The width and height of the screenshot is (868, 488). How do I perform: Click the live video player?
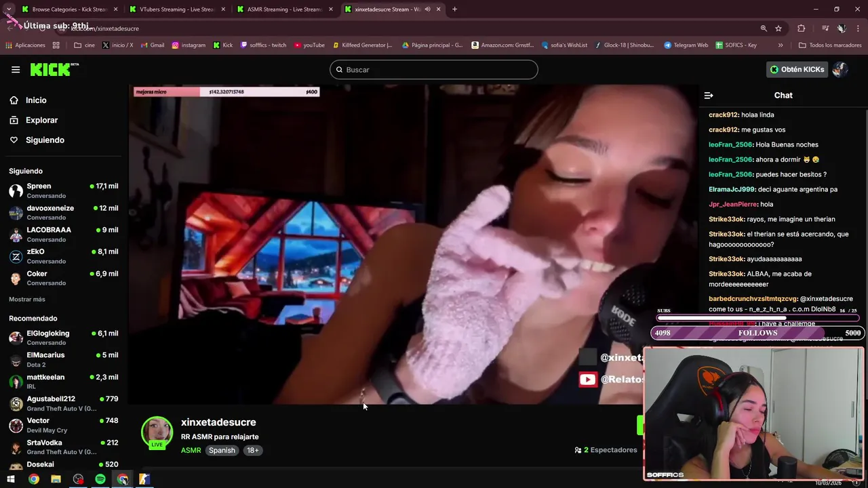coord(414,244)
